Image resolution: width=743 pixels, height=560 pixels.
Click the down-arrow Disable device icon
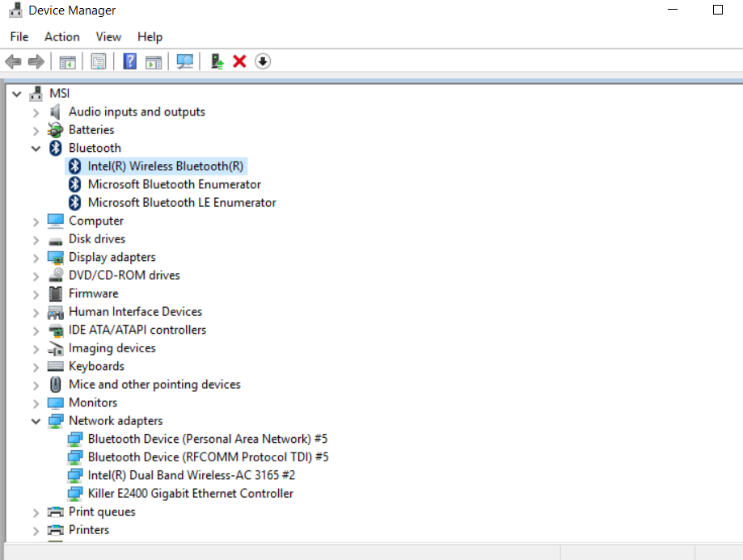coord(263,61)
